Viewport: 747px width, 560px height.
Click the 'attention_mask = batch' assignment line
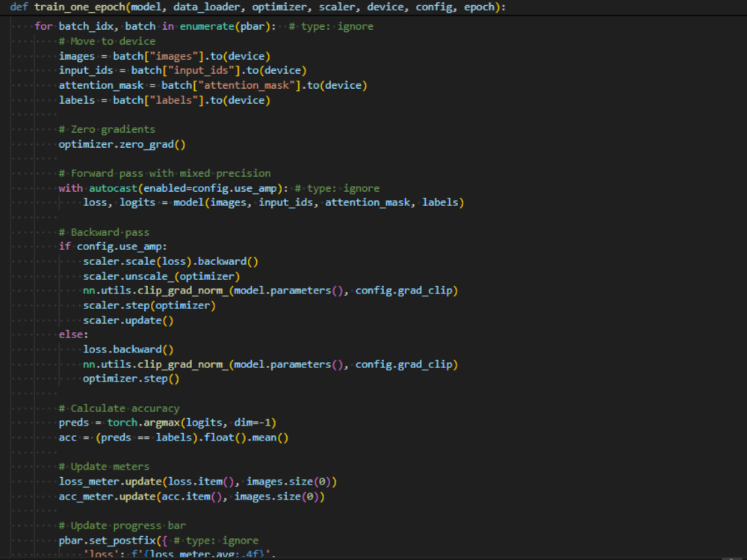pos(212,85)
